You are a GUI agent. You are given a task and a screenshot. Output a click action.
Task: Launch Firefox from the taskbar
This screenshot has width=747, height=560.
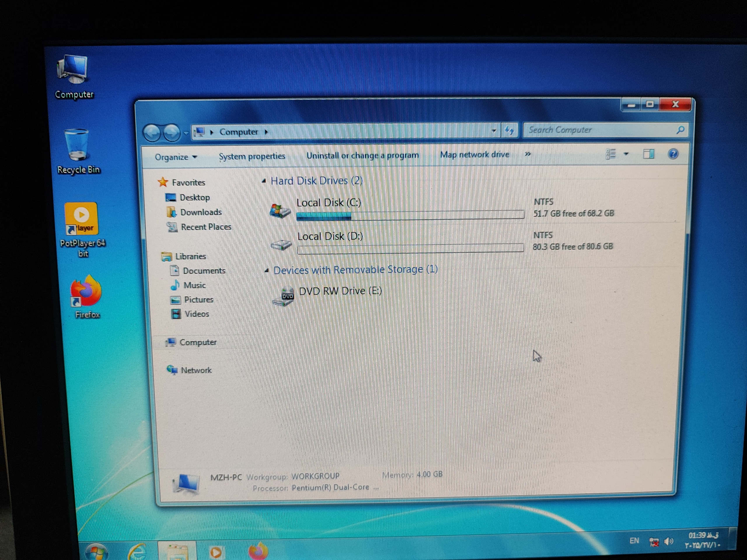click(258, 551)
